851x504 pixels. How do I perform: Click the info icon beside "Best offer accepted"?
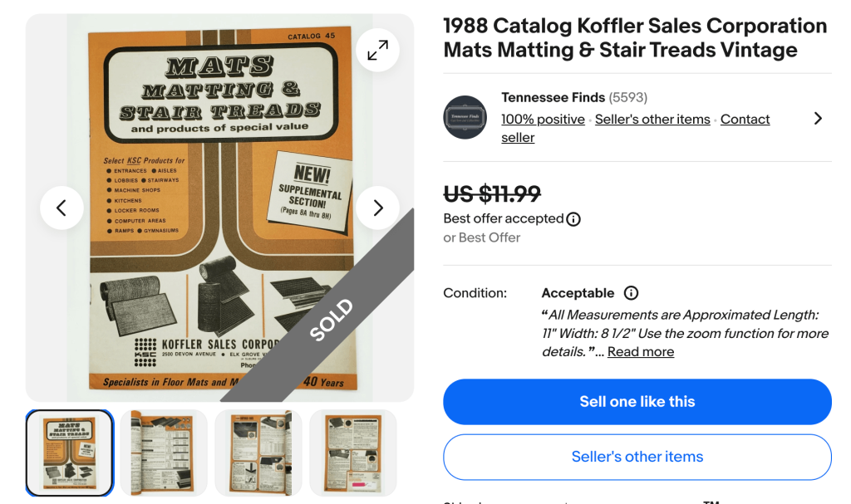point(573,219)
